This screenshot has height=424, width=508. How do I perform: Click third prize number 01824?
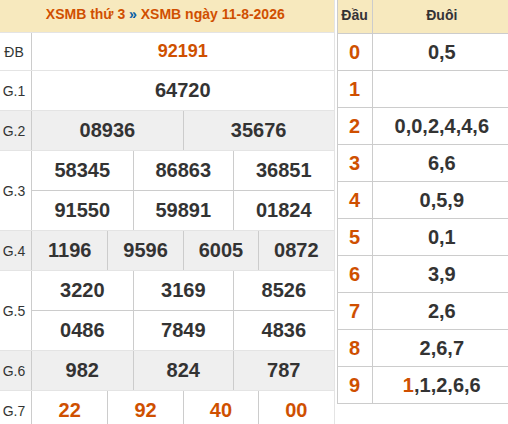(284, 210)
